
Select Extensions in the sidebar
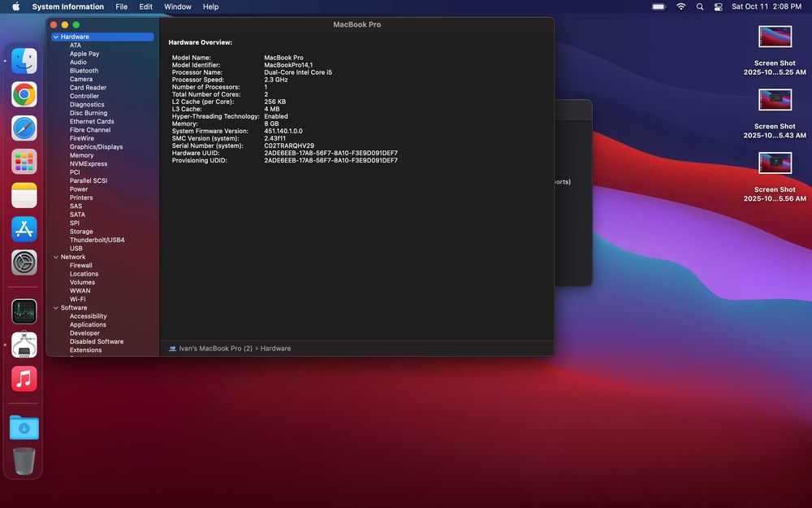[x=86, y=350]
